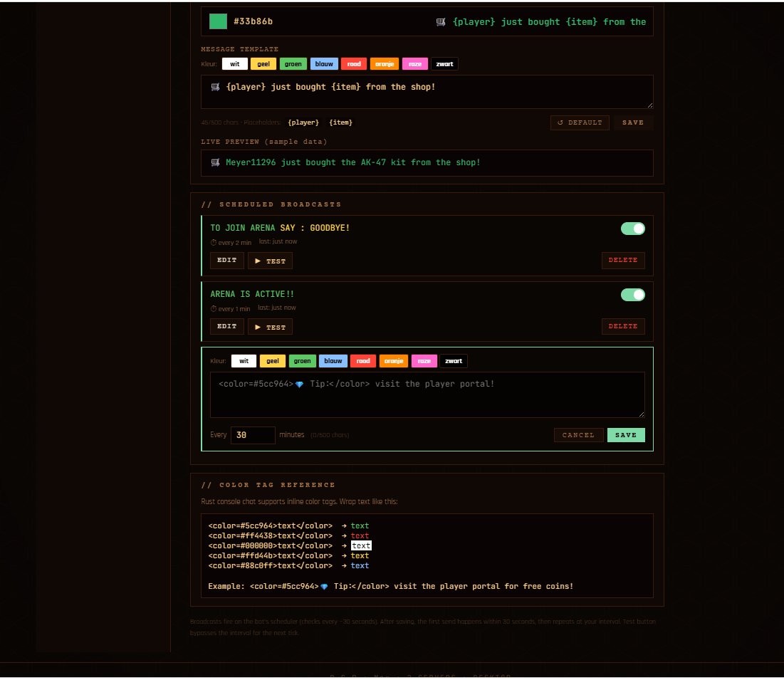
Task: Click the #5cc964 color tag reference line
Action: [288, 525]
